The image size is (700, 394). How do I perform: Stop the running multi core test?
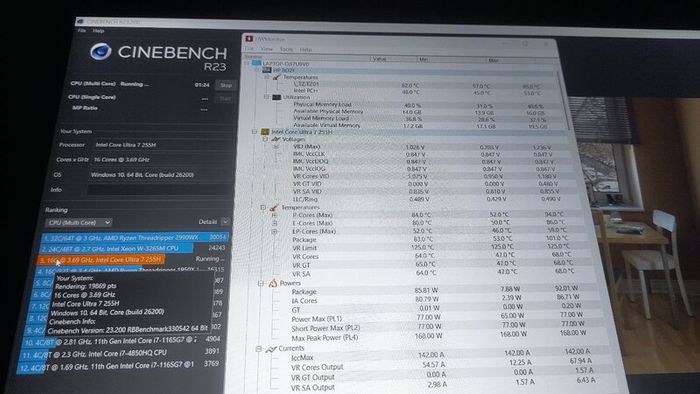click(226, 85)
